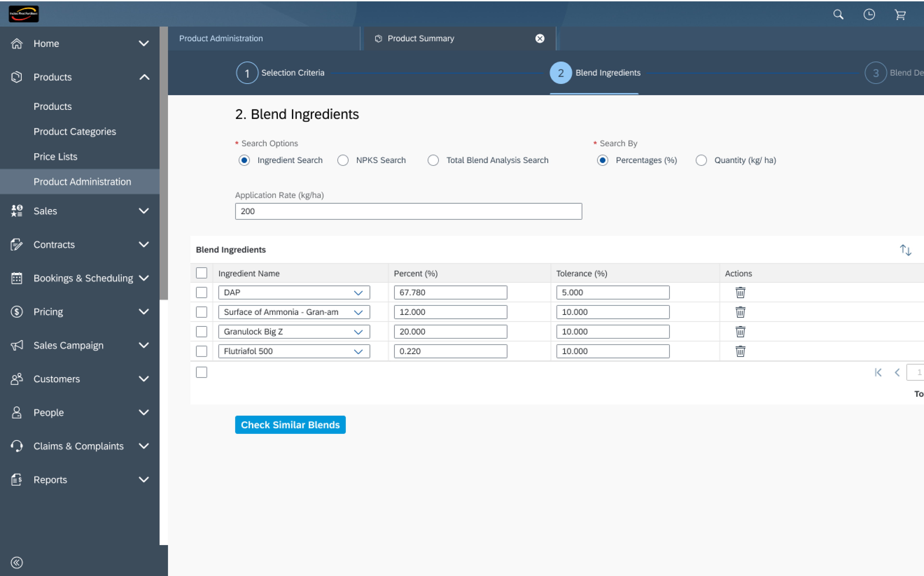Expand the Reports menu chevron
Viewport: 924px width, 576px height.
(x=144, y=480)
